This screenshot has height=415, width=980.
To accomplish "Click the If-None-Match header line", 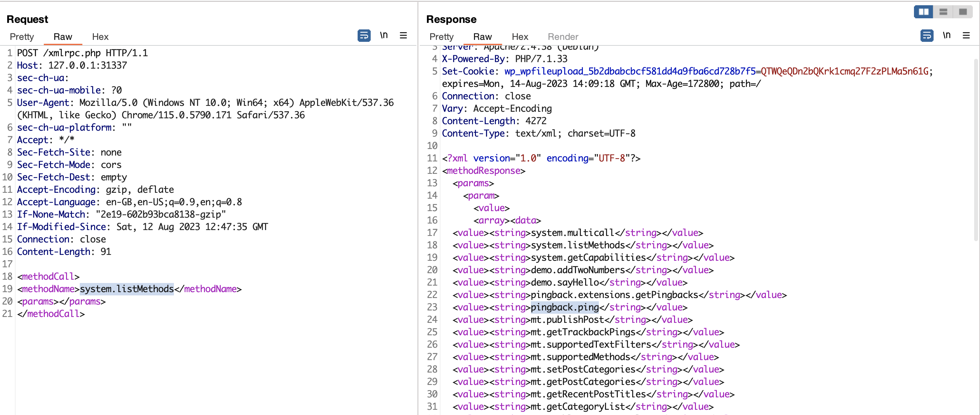I will point(121,214).
